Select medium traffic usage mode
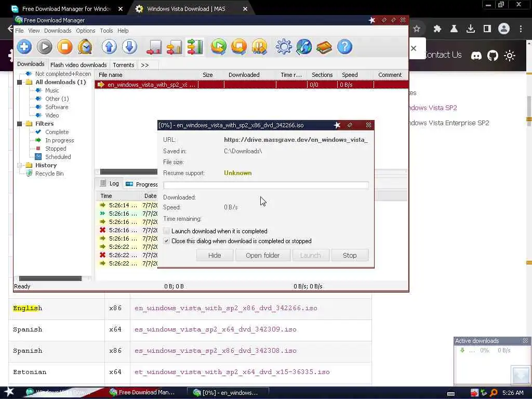Screen dimensions: 532x399 [x=175, y=46]
